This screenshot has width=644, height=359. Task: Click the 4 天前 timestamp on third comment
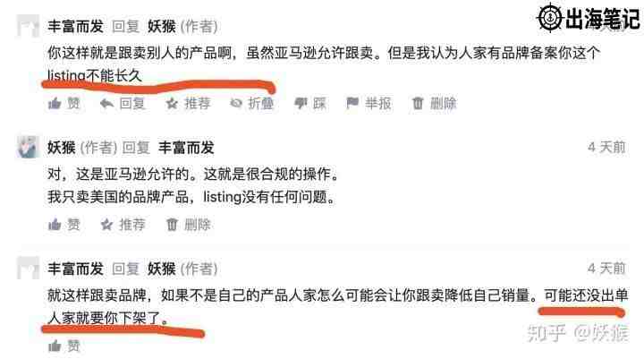(x=606, y=268)
